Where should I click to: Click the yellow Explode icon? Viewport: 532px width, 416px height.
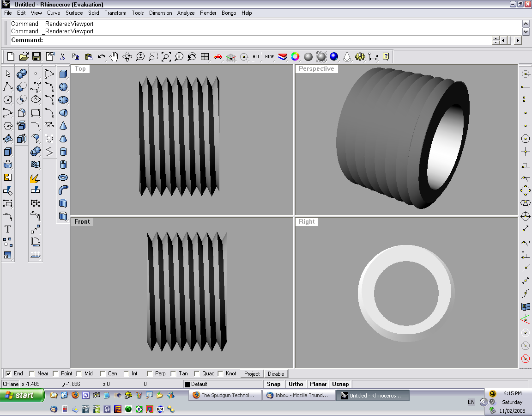35,177
